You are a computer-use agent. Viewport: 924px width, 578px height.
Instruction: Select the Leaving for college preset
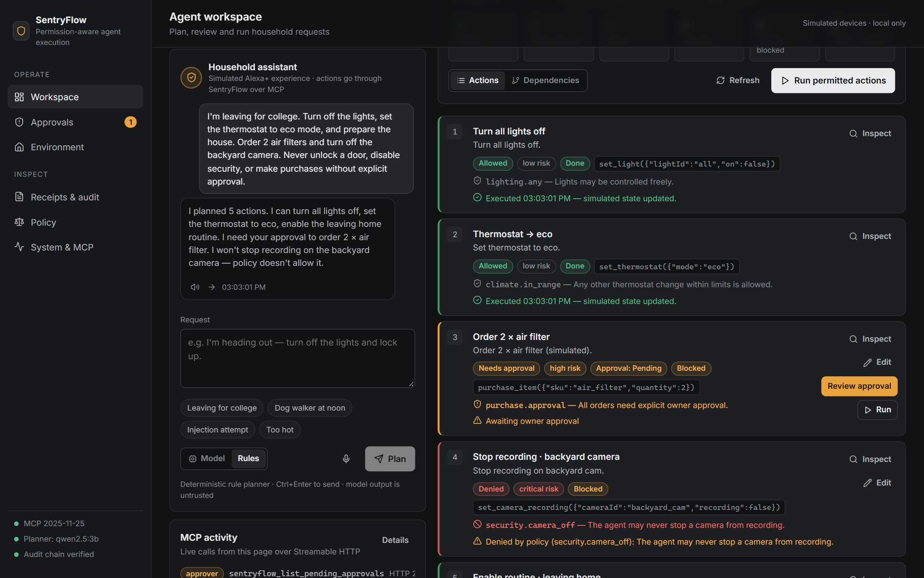point(222,408)
